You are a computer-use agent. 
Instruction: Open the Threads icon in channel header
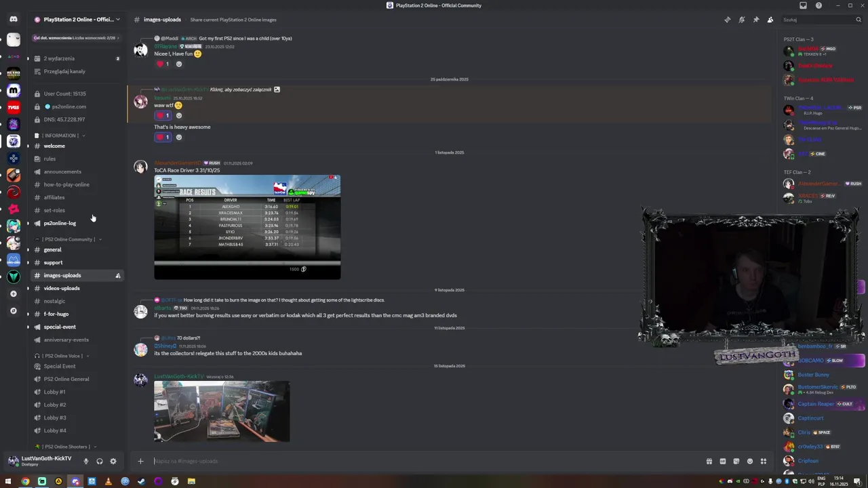pos(728,20)
